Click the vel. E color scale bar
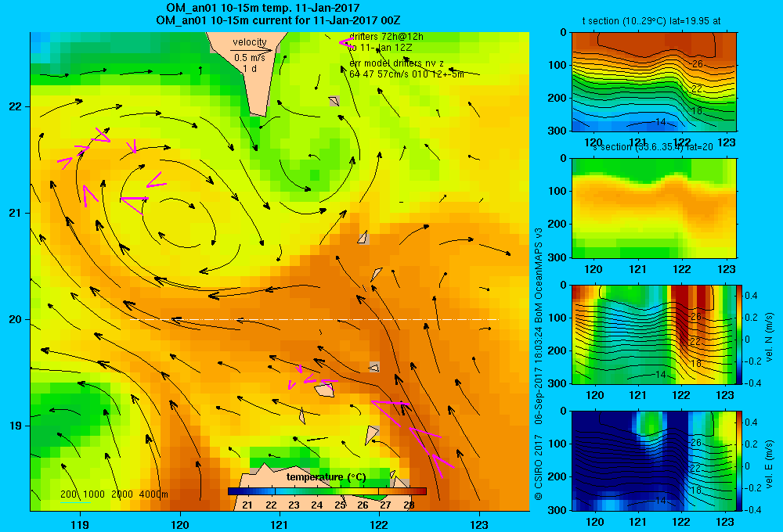This screenshot has height=532, width=783. 739,461
